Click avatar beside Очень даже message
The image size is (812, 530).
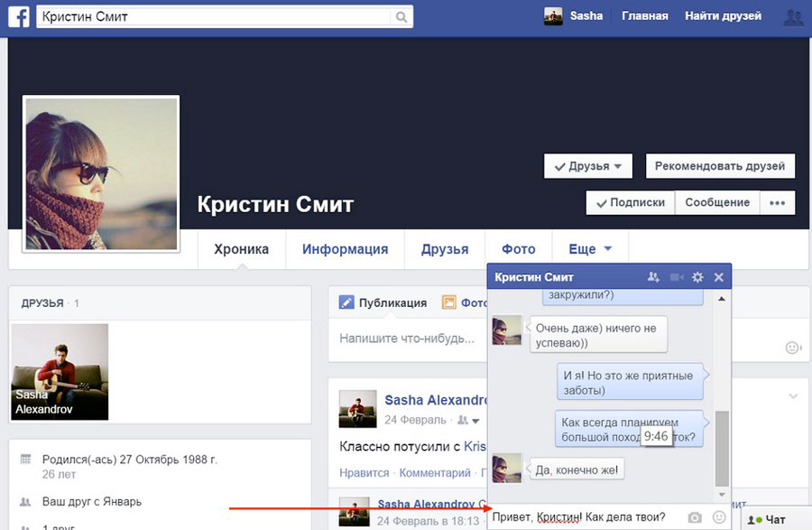click(506, 330)
